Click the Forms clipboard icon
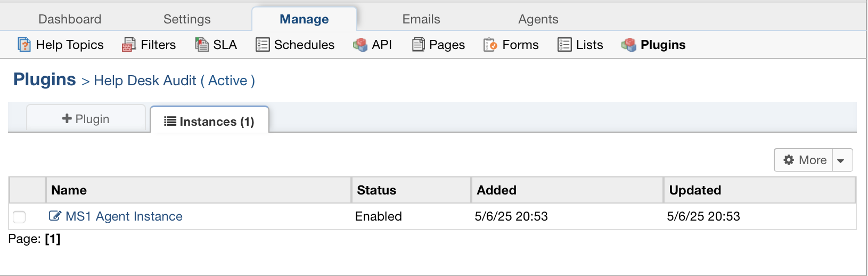This screenshot has width=868, height=276. (490, 45)
